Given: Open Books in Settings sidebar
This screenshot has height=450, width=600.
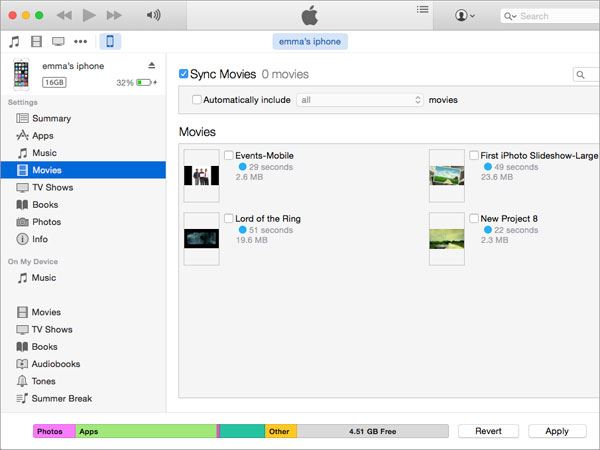Looking at the screenshot, I should [83, 204].
